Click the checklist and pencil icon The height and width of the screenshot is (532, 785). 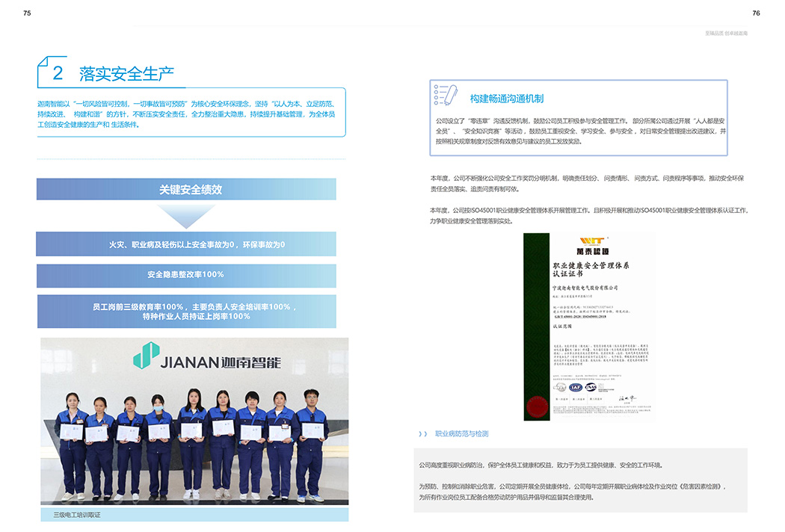pos(446,96)
